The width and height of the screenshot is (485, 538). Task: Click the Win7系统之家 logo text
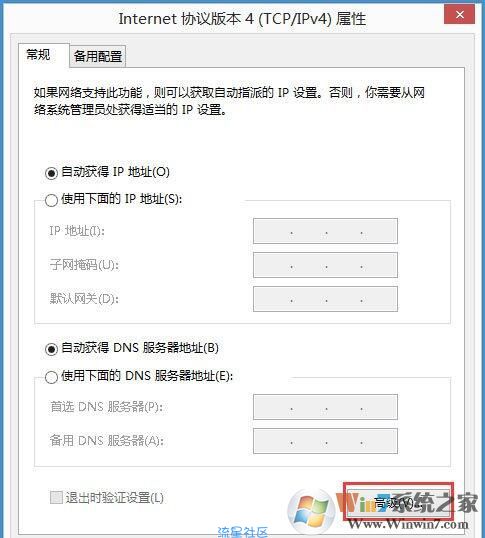tap(407, 503)
